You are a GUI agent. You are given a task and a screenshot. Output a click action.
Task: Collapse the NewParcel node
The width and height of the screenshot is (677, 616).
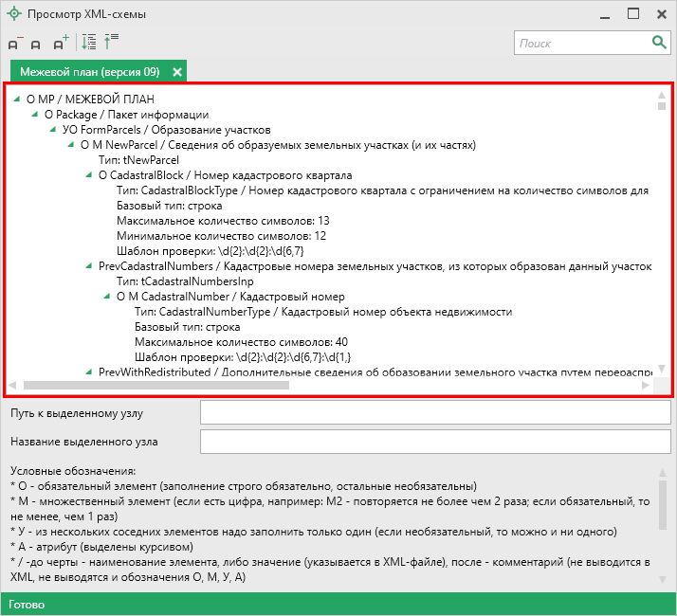[x=71, y=145]
